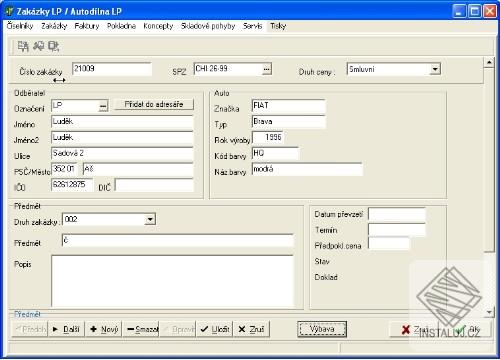500x360 pixels.
Task: Click the Značka field containing FIAT
Action: [288, 106]
